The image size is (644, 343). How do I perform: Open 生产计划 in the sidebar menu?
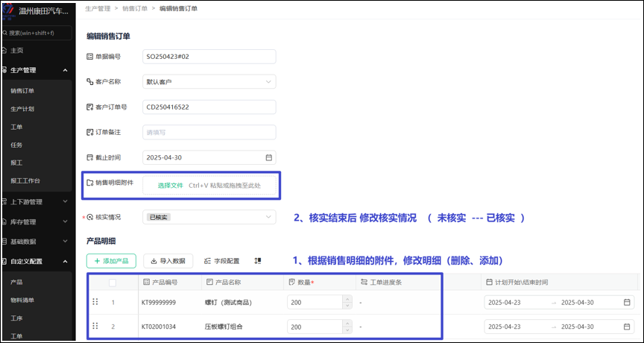coord(22,109)
